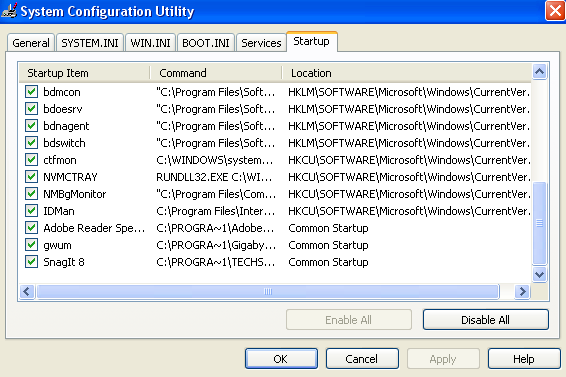
Task: Select the bdmcon row name
Action: (62, 92)
